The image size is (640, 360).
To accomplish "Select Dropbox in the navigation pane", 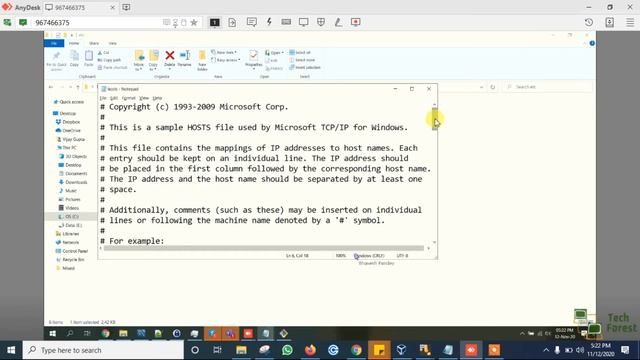I will (68, 122).
